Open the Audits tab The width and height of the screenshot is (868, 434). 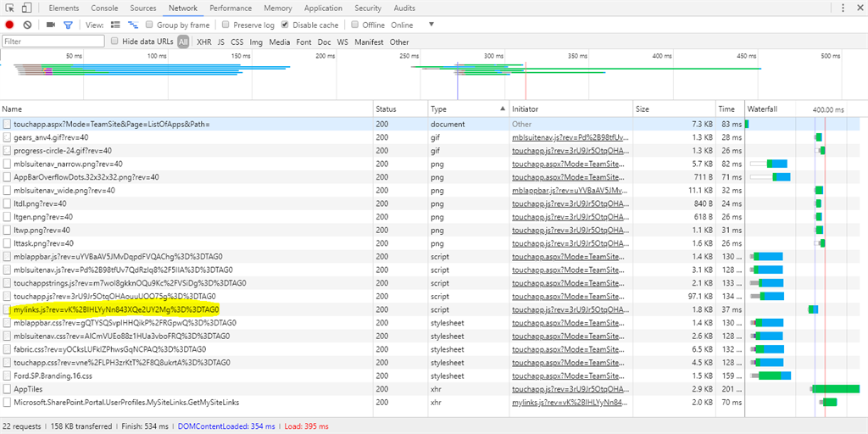(404, 8)
